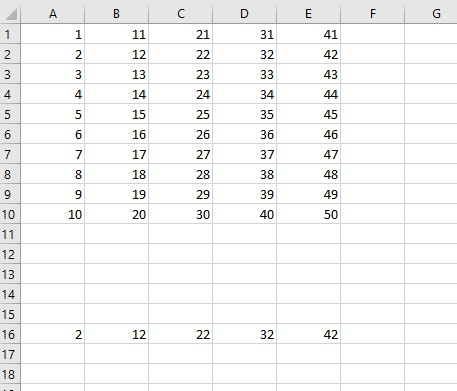Image resolution: width=457 pixels, height=391 pixels.
Task: Select column C header
Action: 181,14
